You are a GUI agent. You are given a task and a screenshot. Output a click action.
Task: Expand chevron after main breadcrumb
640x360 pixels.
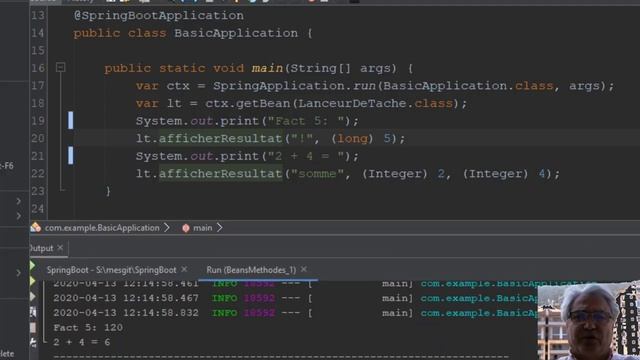click(220, 228)
